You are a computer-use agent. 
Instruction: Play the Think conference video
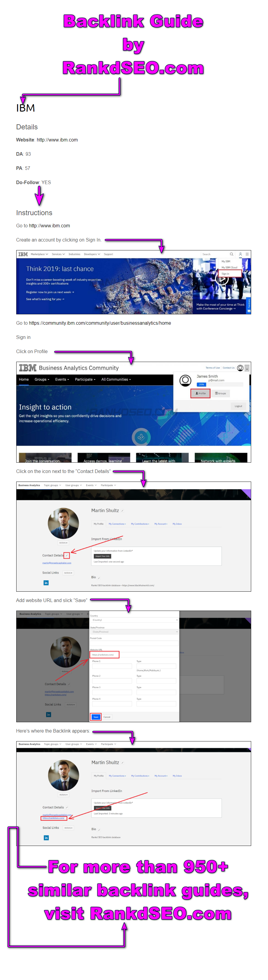(222, 280)
